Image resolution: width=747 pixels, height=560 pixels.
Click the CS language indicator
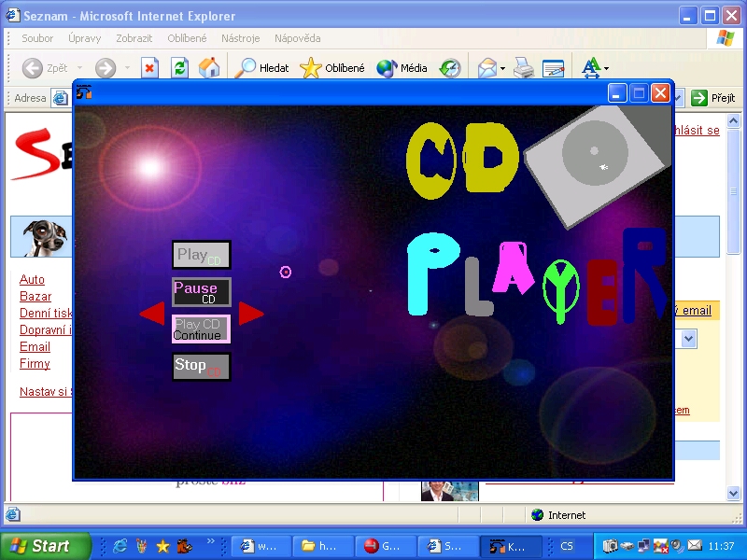coord(567,546)
